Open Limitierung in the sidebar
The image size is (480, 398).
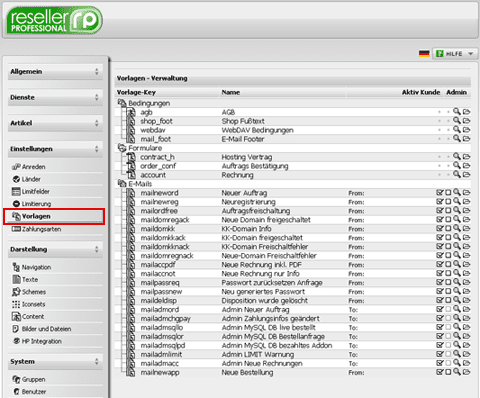click(31, 204)
